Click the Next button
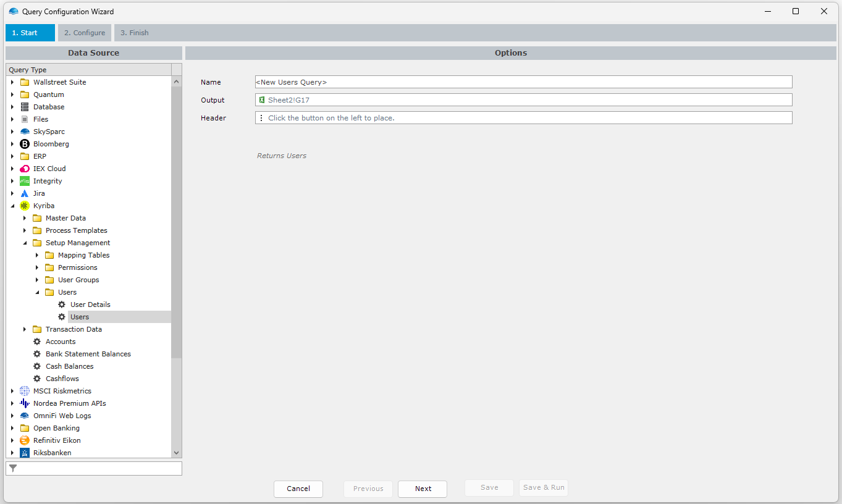842x504 pixels. tap(423, 489)
